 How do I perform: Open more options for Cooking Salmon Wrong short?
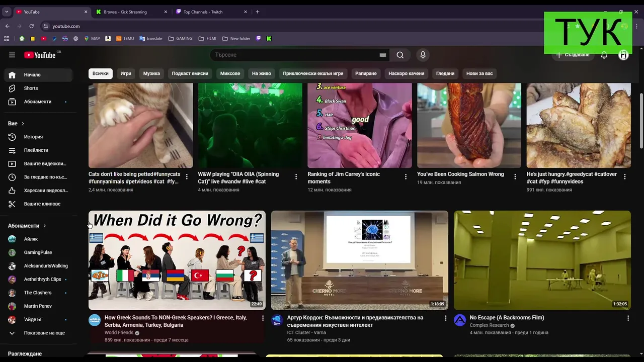click(x=515, y=176)
